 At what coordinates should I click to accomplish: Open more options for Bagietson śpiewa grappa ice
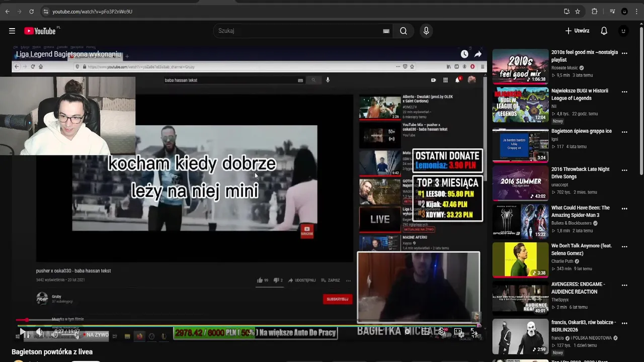624,132
